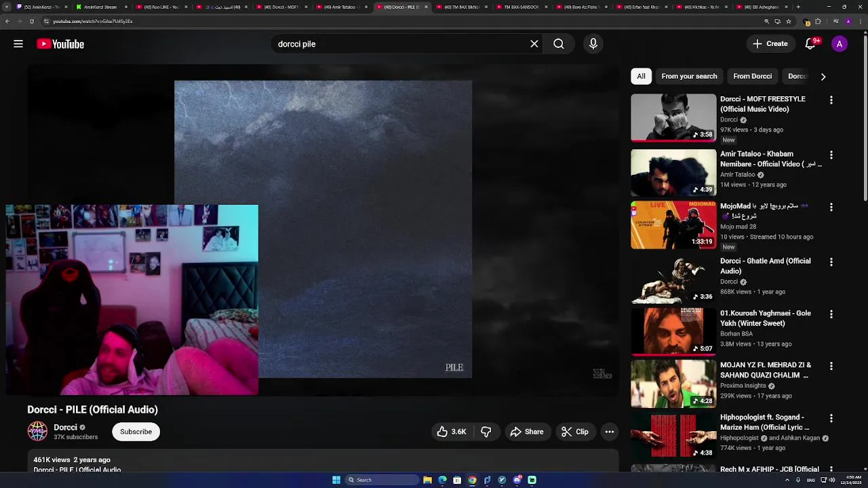Image resolution: width=868 pixels, height=488 pixels.
Task: Select the 'From Dorcci' chip
Action: pyautogui.click(x=752, y=76)
